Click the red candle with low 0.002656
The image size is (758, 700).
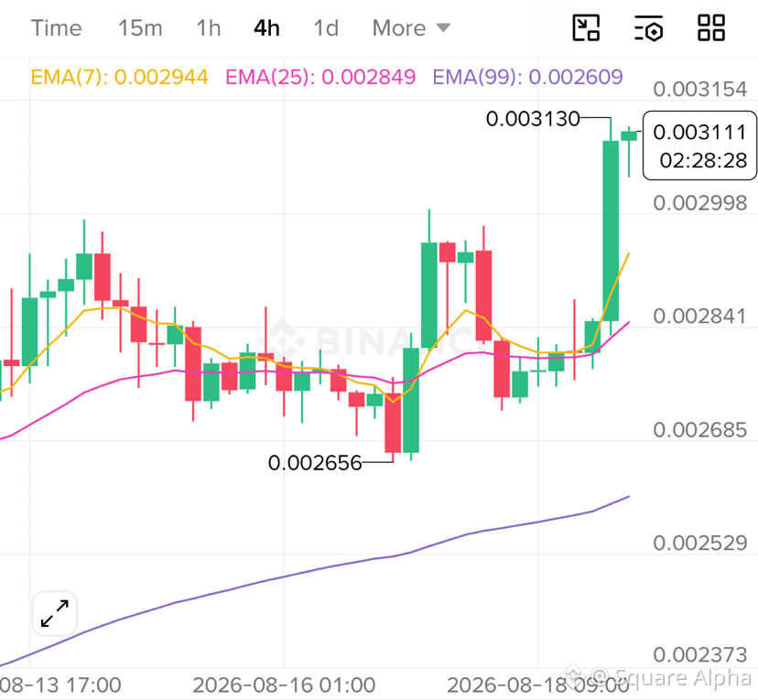pos(393,423)
